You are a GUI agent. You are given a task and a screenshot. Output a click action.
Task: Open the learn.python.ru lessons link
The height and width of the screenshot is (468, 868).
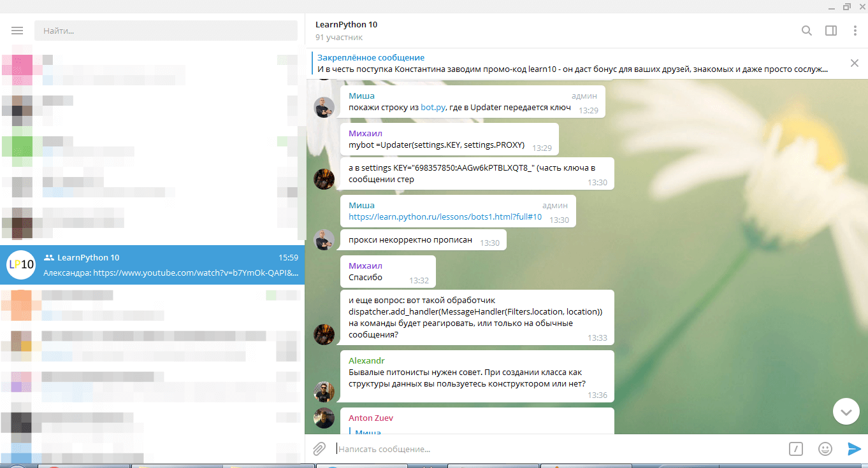pyautogui.click(x=445, y=217)
